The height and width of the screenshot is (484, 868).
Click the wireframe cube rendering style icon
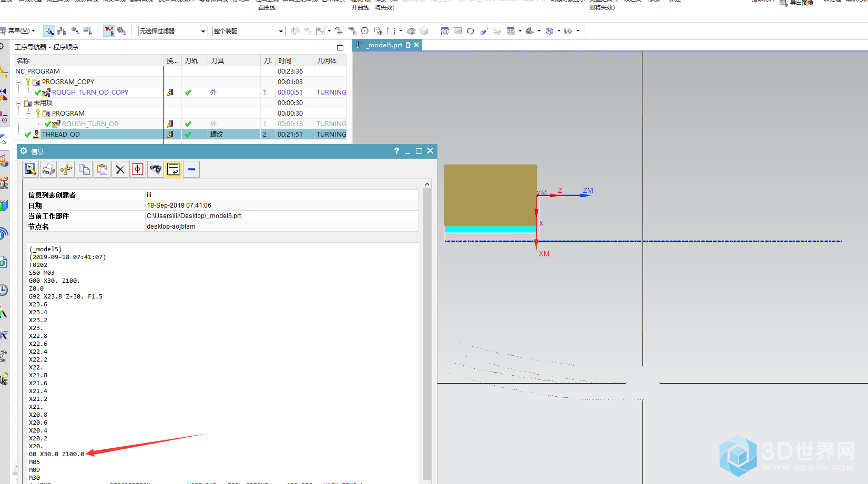[x=549, y=31]
